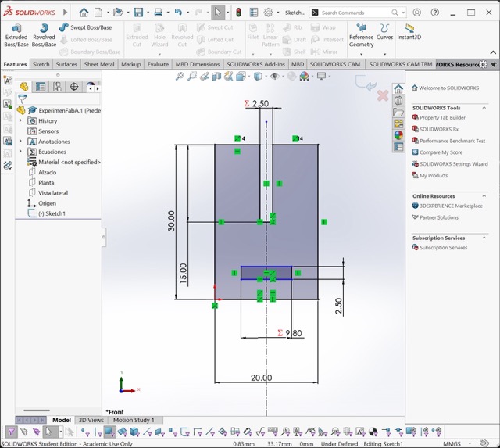Screen dimensions: 500x448
Task: Open the user login icon
Action: 416,13
